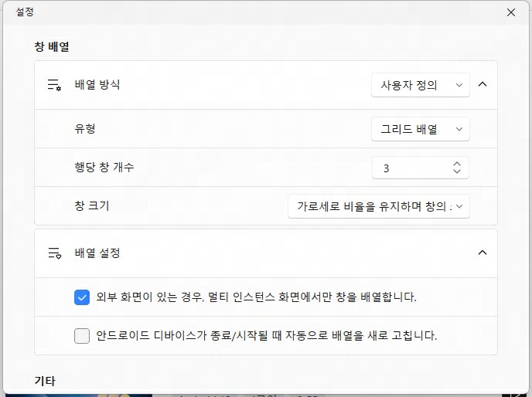Click the 배열 설정 header text

pos(97,253)
